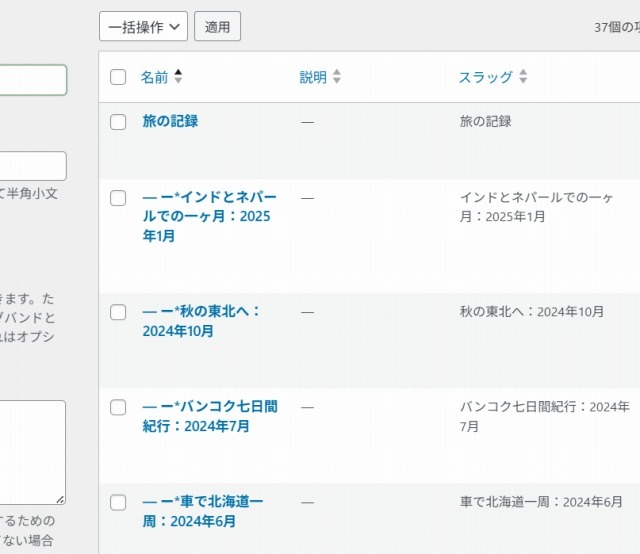Toggle the select-all checkbox in table header

click(x=118, y=77)
